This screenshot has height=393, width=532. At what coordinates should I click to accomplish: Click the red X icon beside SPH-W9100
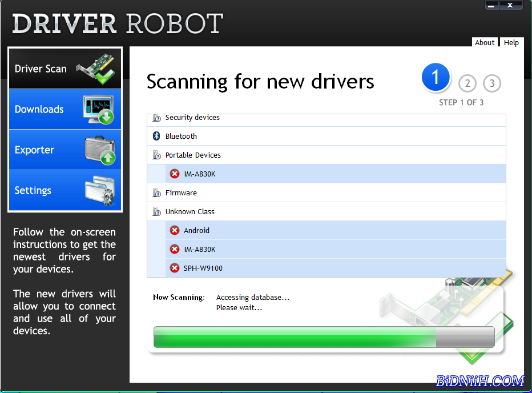[175, 268]
